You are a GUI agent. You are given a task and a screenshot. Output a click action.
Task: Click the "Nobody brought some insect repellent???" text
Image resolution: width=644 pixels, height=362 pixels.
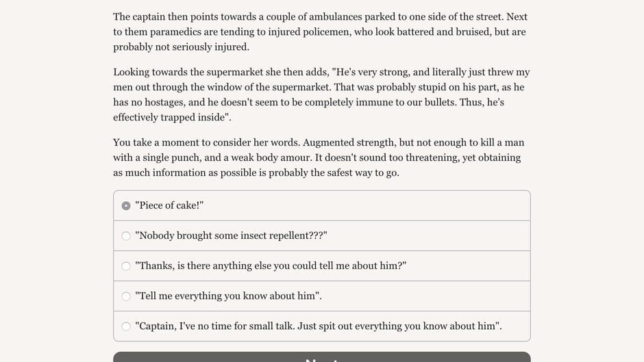(231, 235)
